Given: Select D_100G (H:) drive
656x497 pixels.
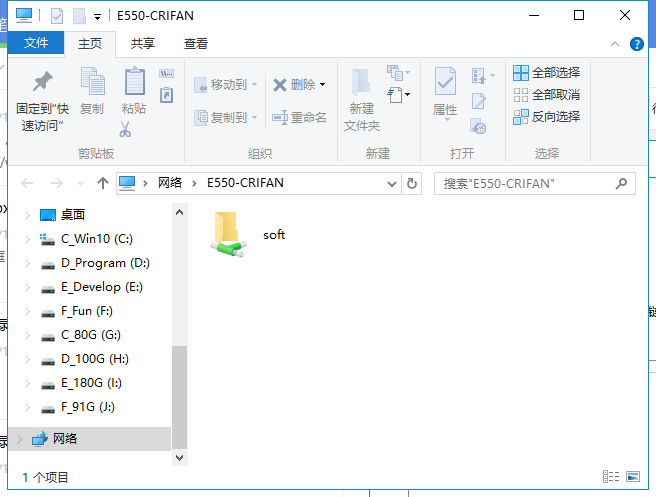Looking at the screenshot, I should pyautogui.click(x=85, y=359).
